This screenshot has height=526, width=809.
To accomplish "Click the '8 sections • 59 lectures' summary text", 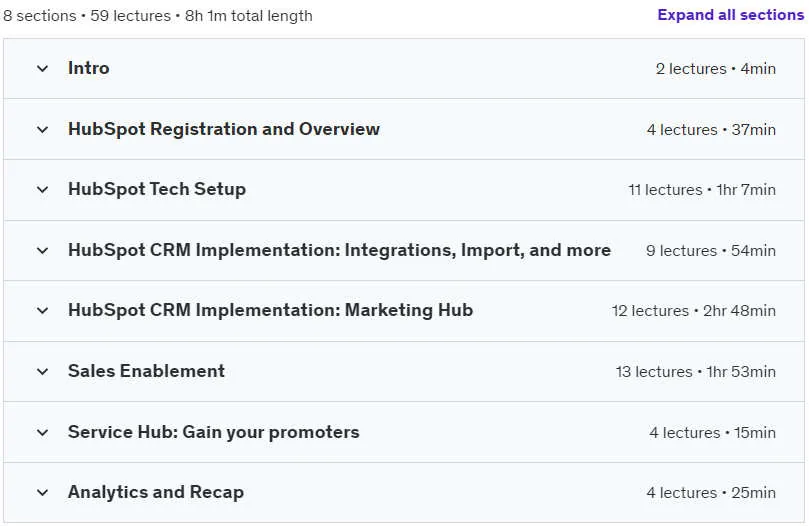I will (87, 16).
